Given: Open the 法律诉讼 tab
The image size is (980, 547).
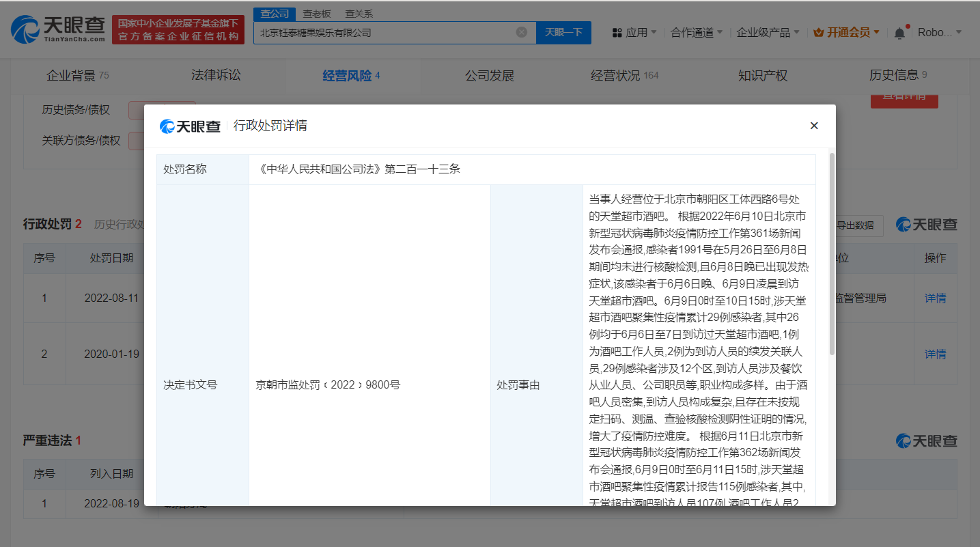Looking at the screenshot, I should (x=215, y=76).
